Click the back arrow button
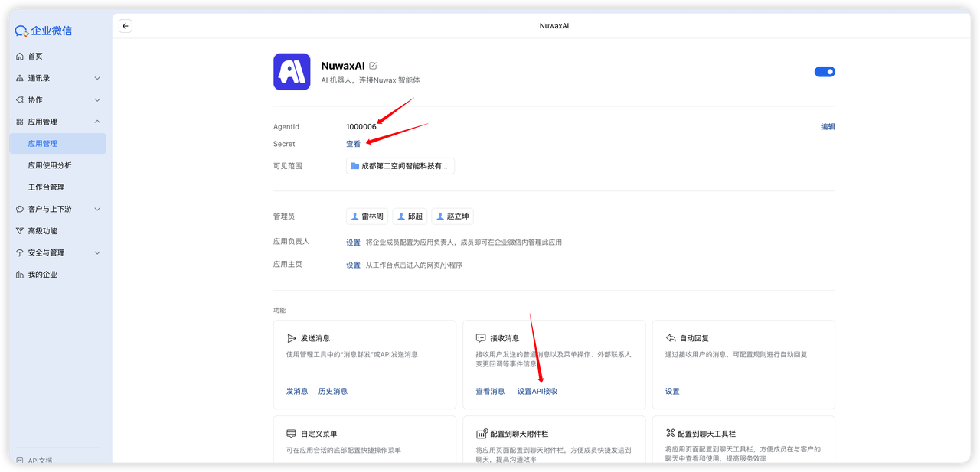The width and height of the screenshot is (980, 472). point(126,26)
